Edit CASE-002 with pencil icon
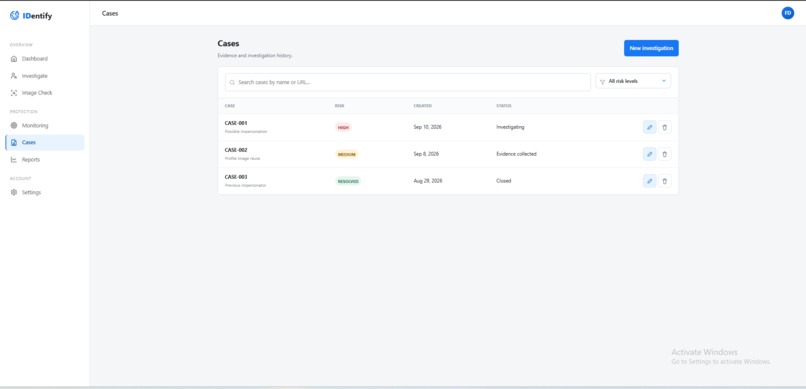This screenshot has height=389, width=806. [x=650, y=154]
